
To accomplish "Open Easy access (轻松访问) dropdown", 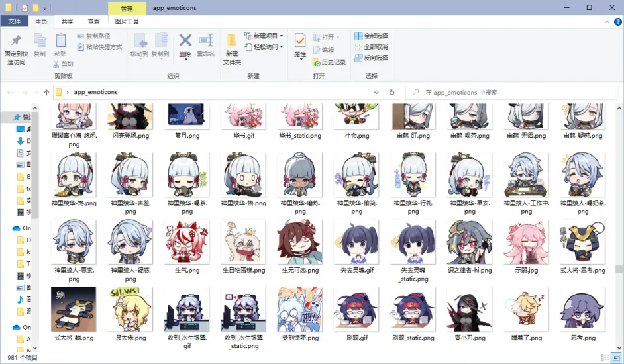I will click(x=264, y=47).
